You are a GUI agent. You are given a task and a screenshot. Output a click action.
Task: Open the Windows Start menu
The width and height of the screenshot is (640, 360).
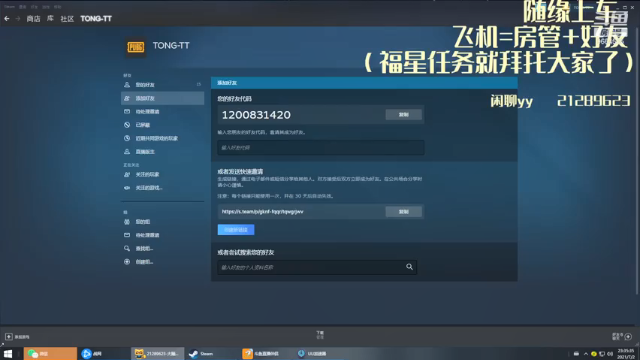pyautogui.click(x=8, y=353)
